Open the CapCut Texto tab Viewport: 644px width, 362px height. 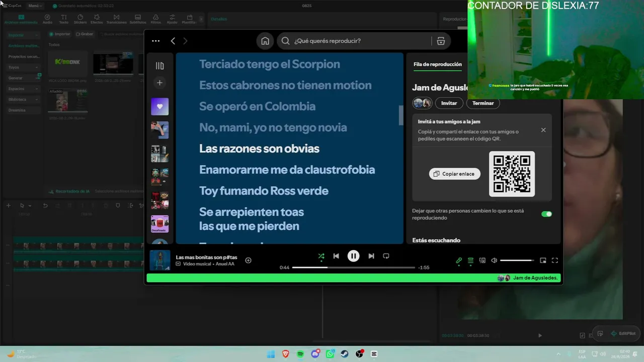tap(63, 19)
